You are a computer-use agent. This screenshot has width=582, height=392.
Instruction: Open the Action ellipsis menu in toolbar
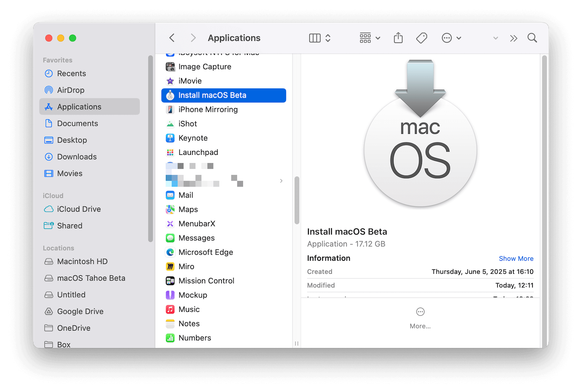[451, 38]
